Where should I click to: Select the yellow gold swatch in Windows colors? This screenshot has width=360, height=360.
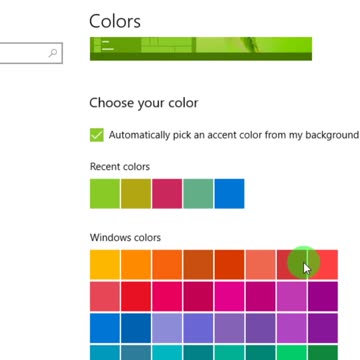[x=105, y=265]
